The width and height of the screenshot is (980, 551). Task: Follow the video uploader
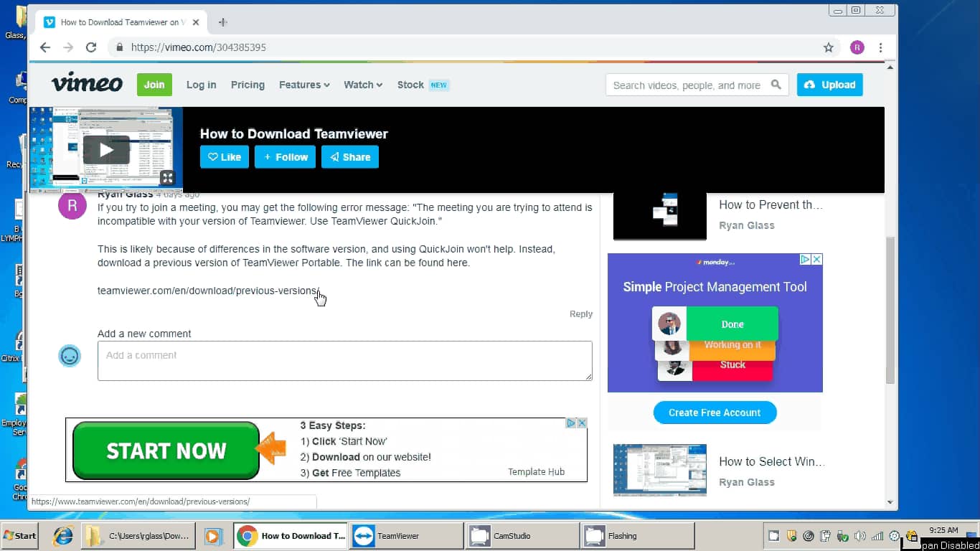(286, 157)
